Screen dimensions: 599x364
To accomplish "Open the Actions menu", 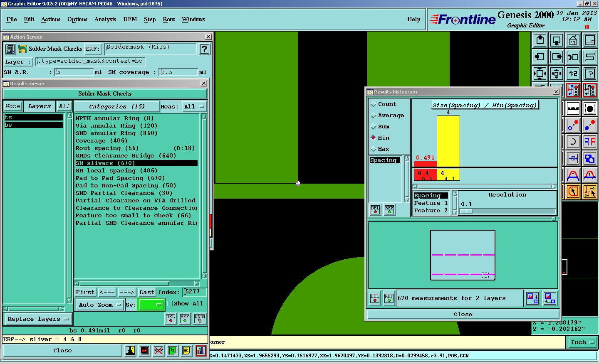I will (x=51, y=20).
